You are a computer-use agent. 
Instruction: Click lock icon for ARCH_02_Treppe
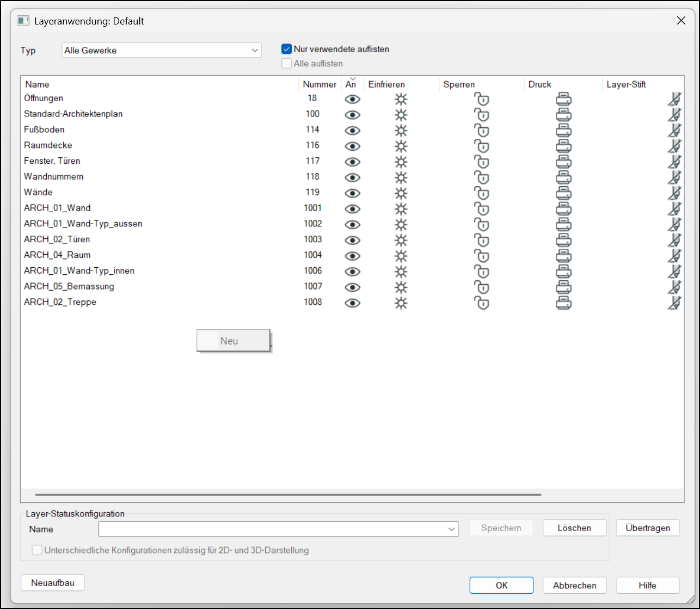pyautogui.click(x=482, y=304)
